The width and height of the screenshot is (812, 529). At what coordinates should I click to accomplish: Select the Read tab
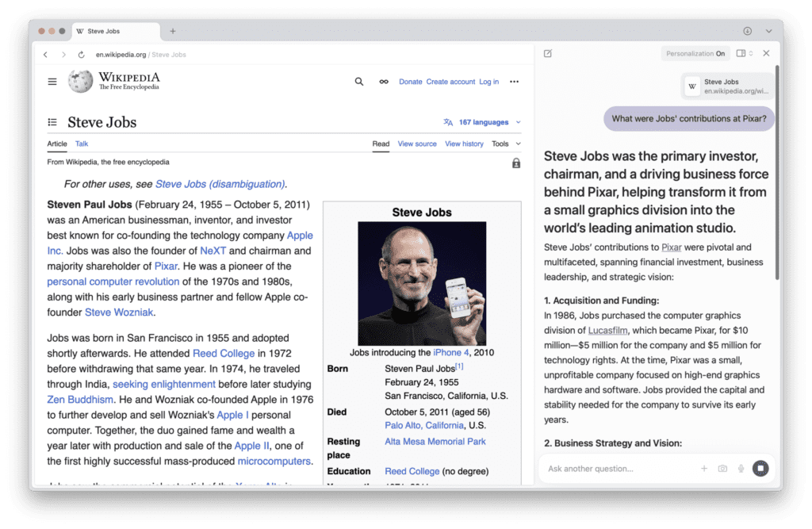381,144
